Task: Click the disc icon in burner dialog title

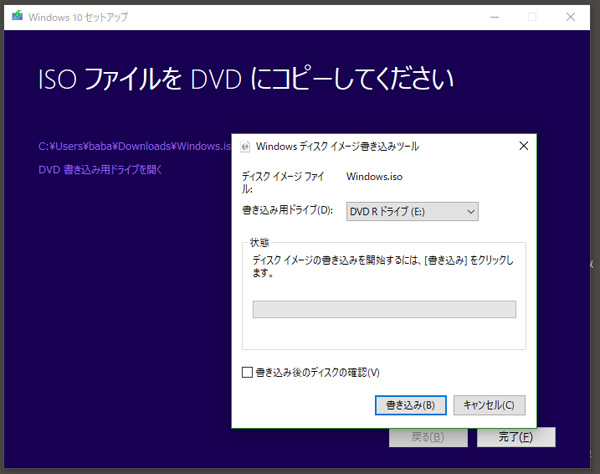Action: point(245,147)
